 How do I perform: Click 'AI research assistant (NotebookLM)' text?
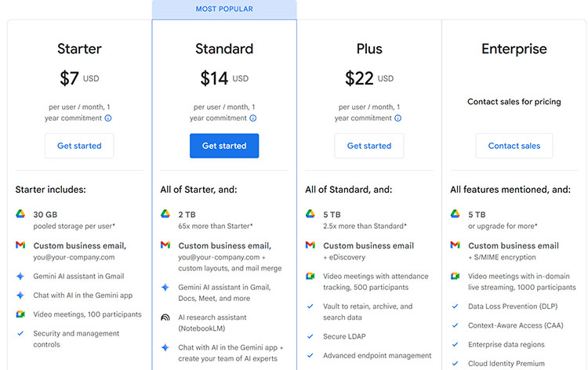click(x=212, y=323)
